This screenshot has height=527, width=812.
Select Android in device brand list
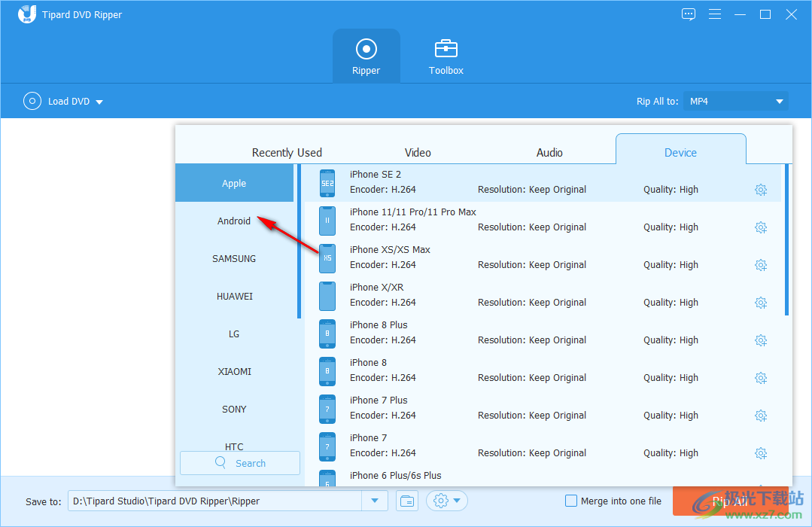coord(234,221)
